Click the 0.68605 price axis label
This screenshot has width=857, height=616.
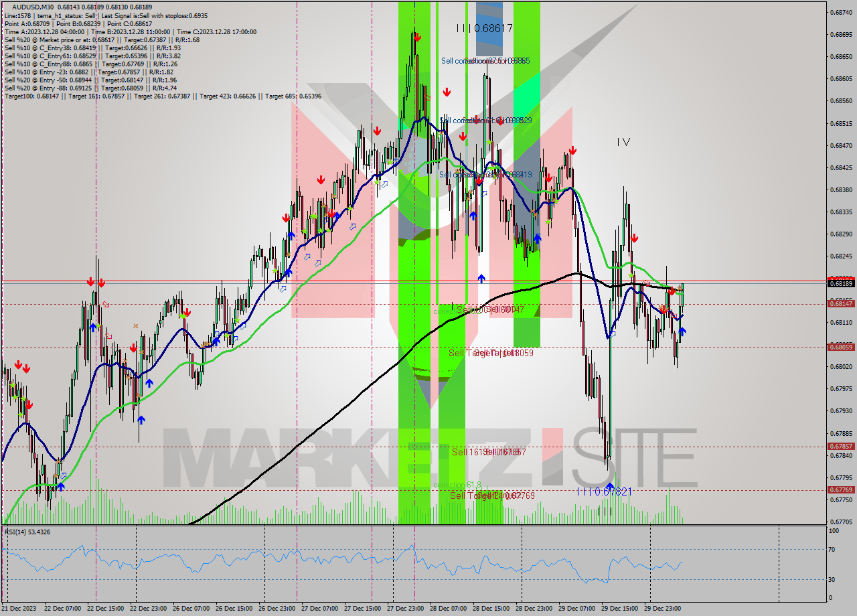841,79
